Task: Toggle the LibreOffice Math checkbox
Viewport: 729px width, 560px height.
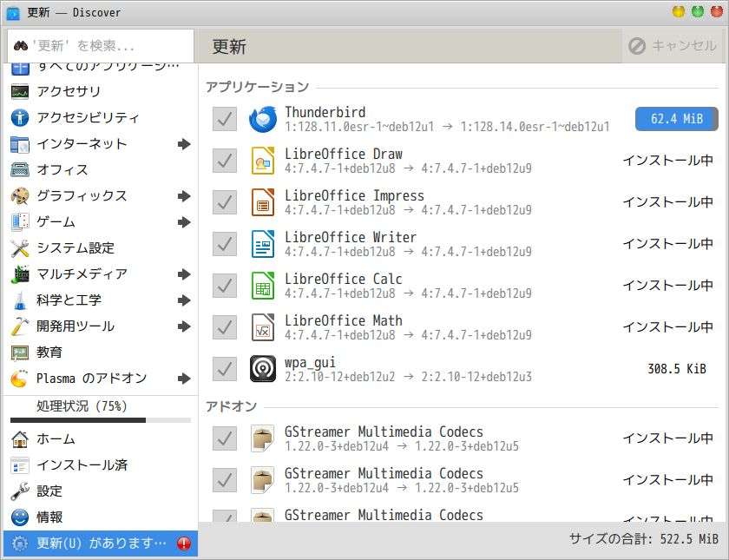Action: 225,327
